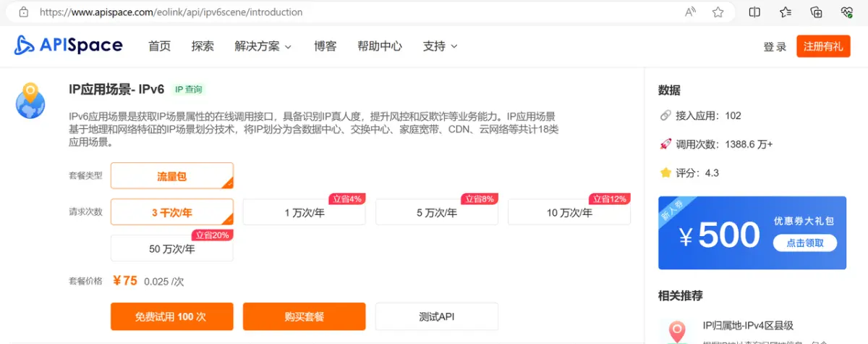Click the 免费试用 100 次 button
The width and height of the screenshot is (868, 344).
pyautogui.click(x=172, y=316)
